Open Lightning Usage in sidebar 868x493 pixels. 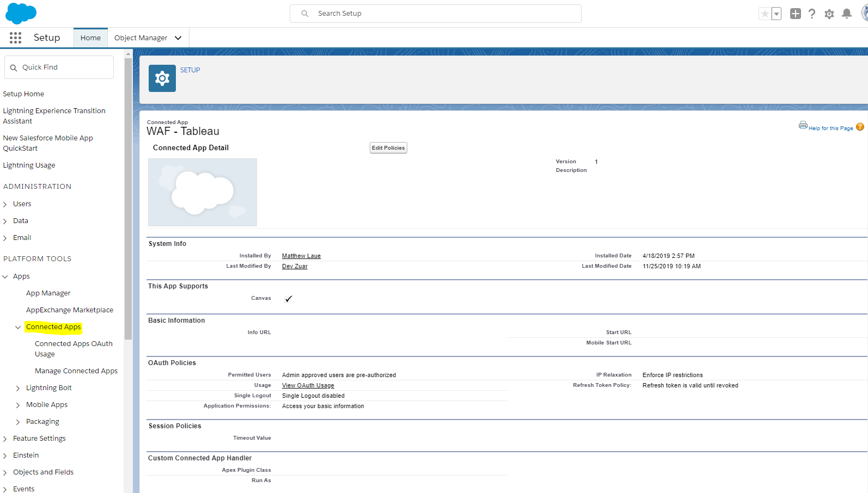[x=29, y=165]
